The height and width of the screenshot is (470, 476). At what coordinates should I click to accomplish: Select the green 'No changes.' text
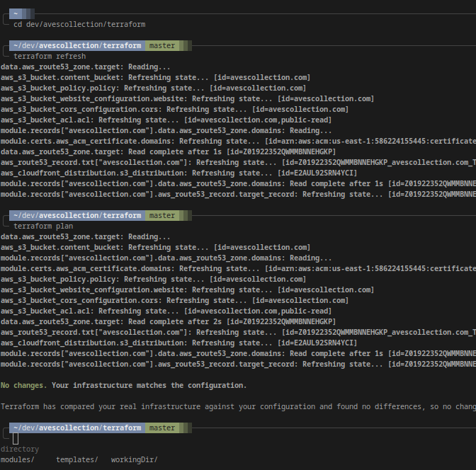click(23, 385)
